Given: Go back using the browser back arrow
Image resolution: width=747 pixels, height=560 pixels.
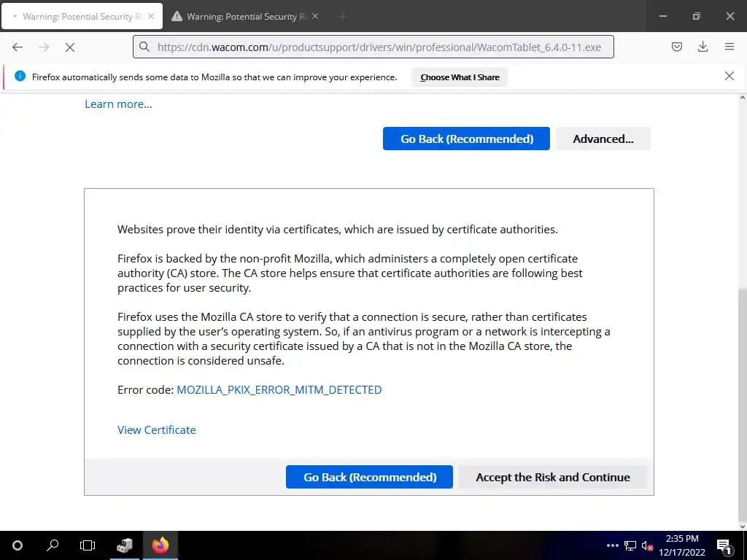Looking at the screenshot, I should click(x=18, y=47).
